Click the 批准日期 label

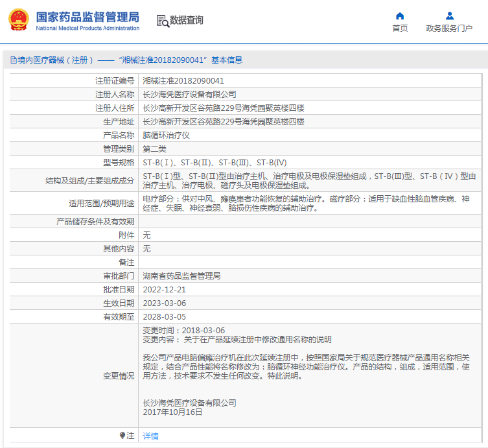pos(119,290)
